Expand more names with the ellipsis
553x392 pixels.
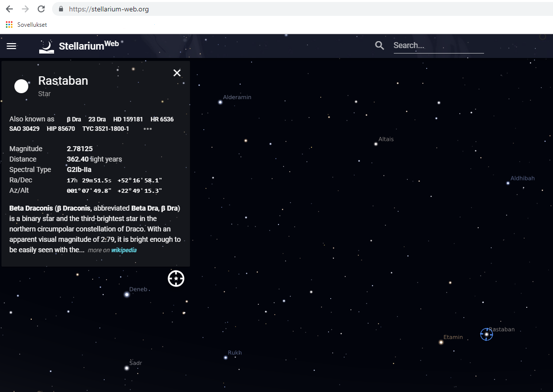click(x=147, y=129)
